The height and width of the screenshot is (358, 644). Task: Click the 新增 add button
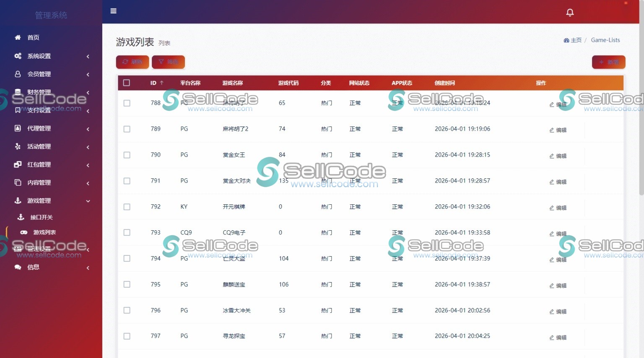pyautogui.click(x=609, y=62)
